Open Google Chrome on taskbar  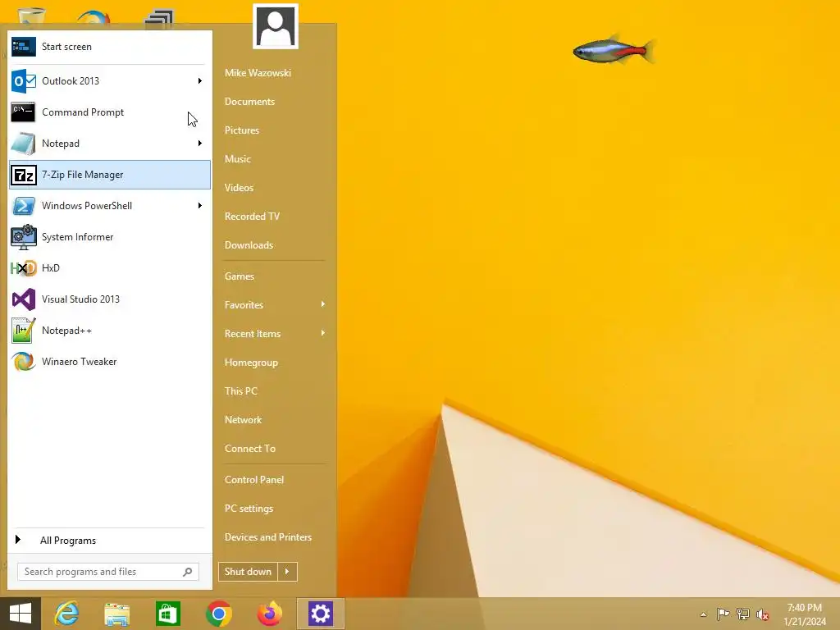click(218, 614)
